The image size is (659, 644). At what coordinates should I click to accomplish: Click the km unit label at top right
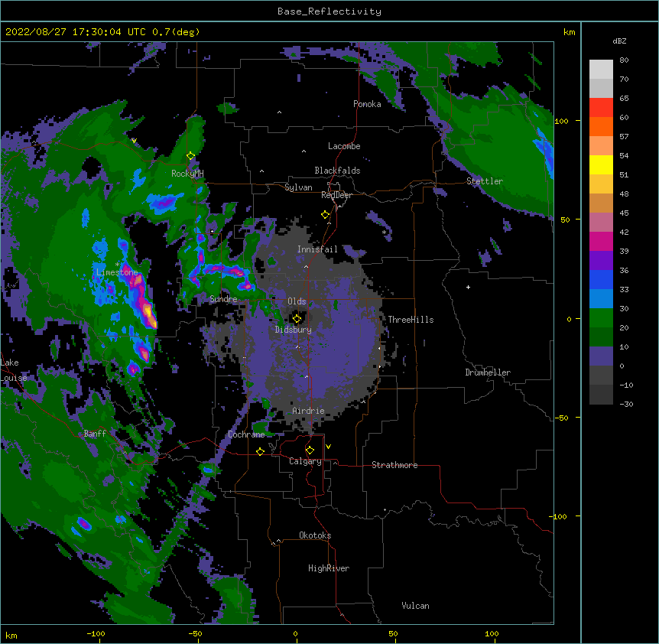tap(569, 32)
